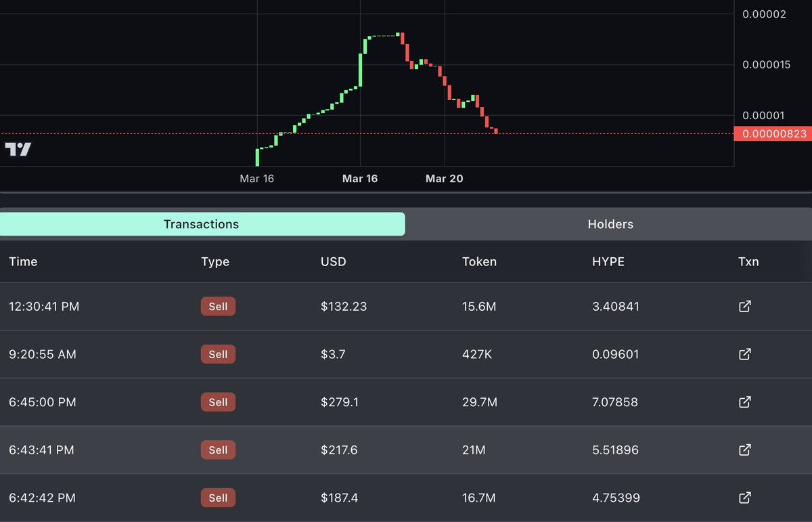The width and height of the screenshot is (812, 522).
Task: Click the Sell badge for $132.23 row
Action: [218, 306]
